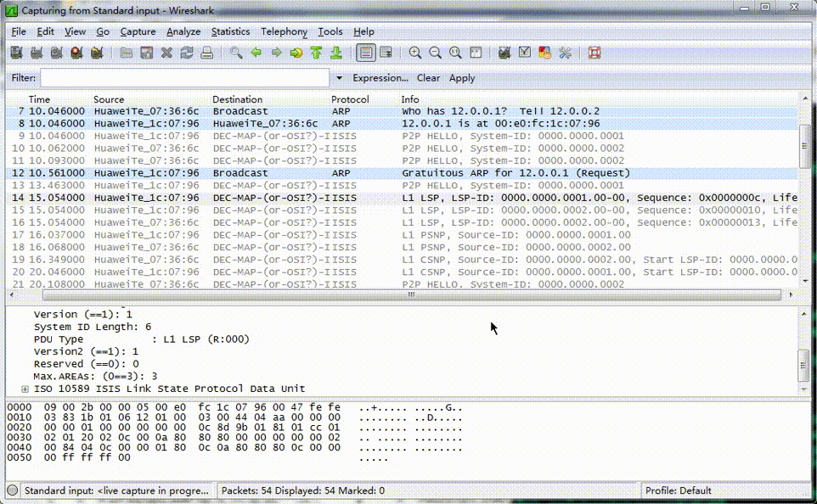This screenshot has width=817, height=504.
Task: Open the Edit menu
Action: [45, 31]
